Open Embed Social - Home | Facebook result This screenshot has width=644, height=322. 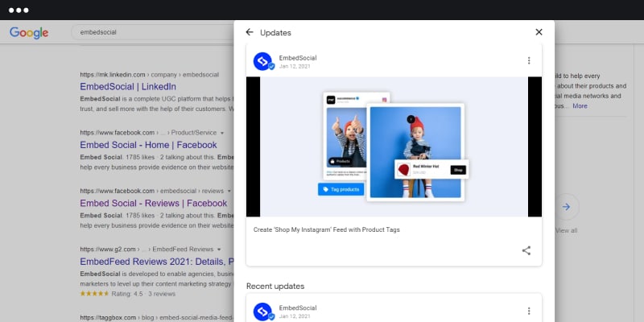(x=148, y=145)
